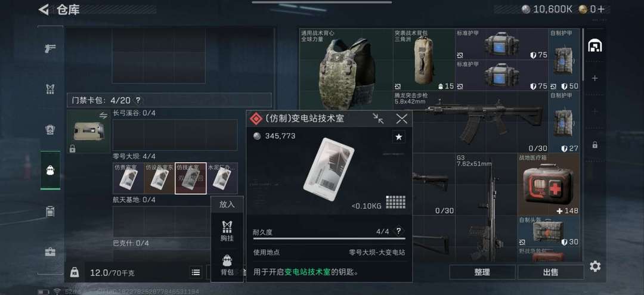
Task: Select the backpack category in sidebar
Action: coord(50,170)
